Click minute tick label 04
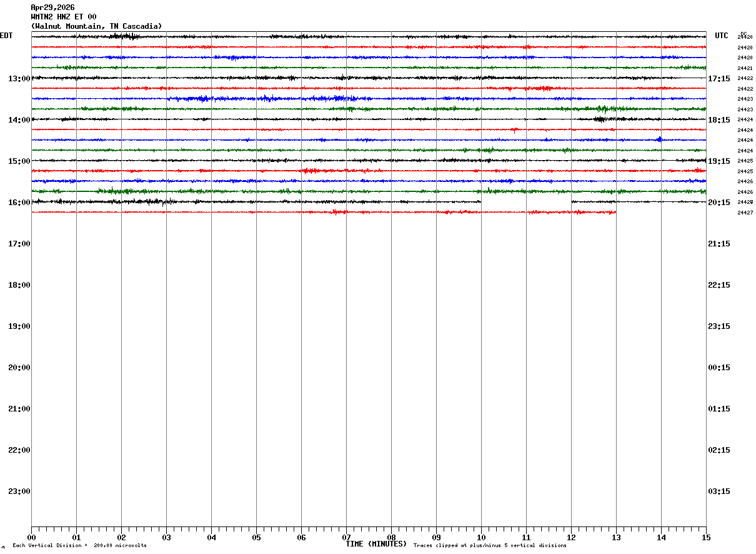The image size is (756, 554). [211, 537]
